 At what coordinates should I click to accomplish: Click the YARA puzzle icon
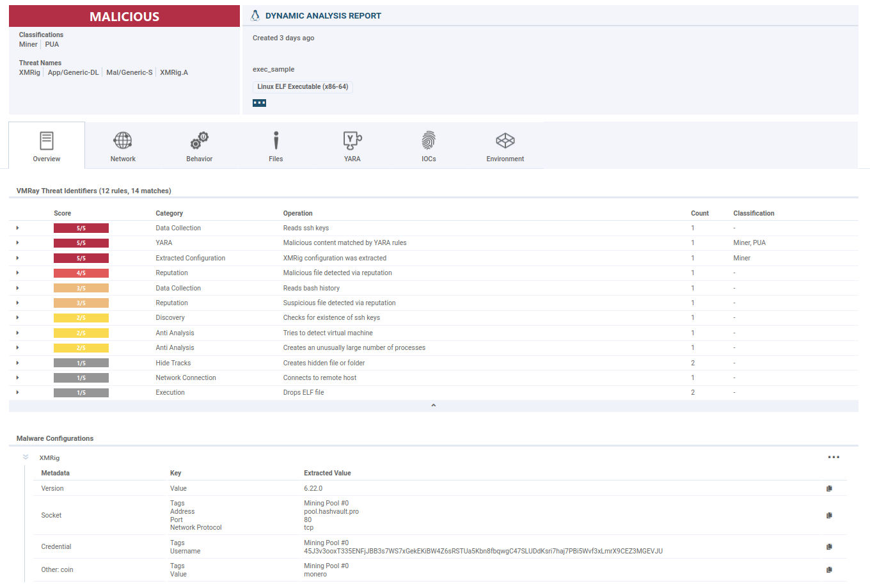point(352,140)
